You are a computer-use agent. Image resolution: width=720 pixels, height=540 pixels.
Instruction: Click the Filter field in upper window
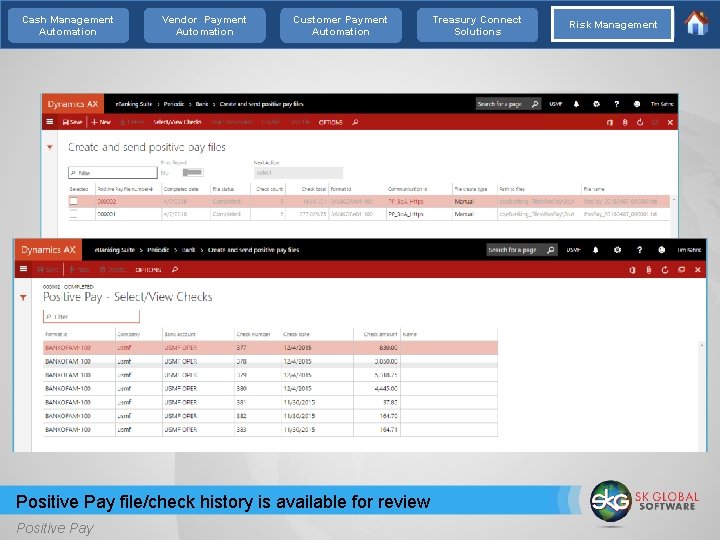(x=112, y=173)
